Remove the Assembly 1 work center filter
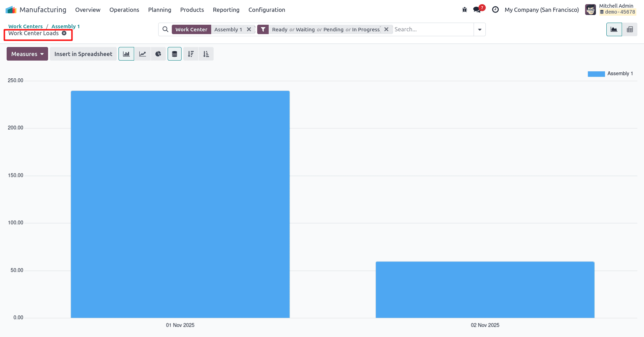 [249, 29]
